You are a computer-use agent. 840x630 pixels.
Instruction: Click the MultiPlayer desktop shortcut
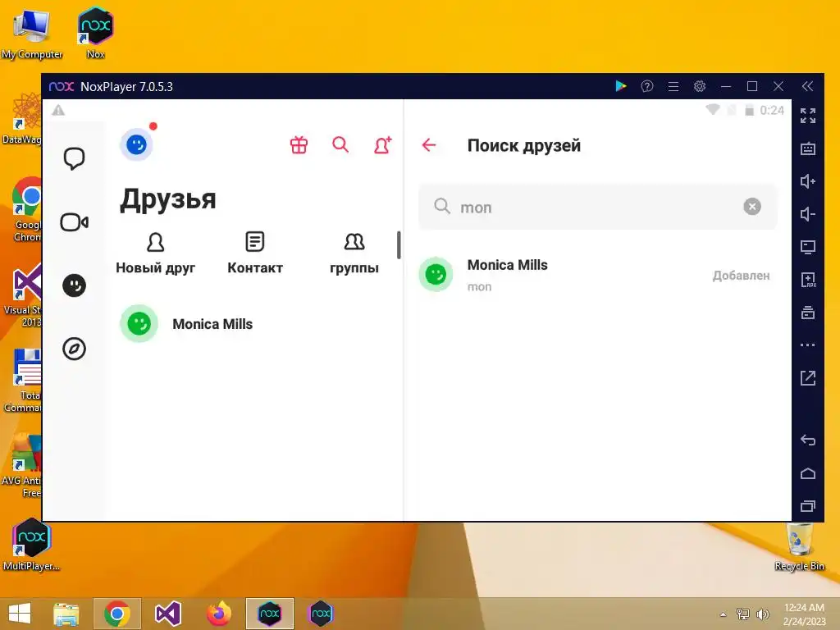click(31, 545)
